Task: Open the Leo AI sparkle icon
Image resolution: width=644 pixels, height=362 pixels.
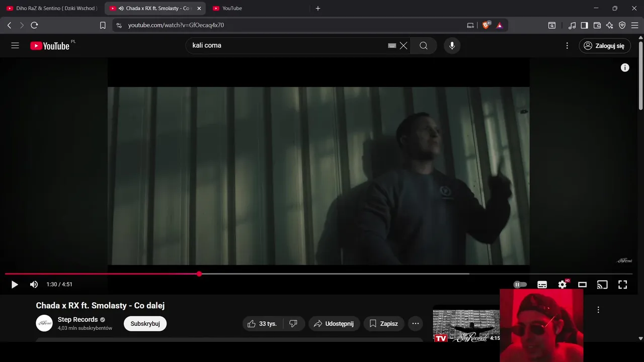Action: [610, 25]
